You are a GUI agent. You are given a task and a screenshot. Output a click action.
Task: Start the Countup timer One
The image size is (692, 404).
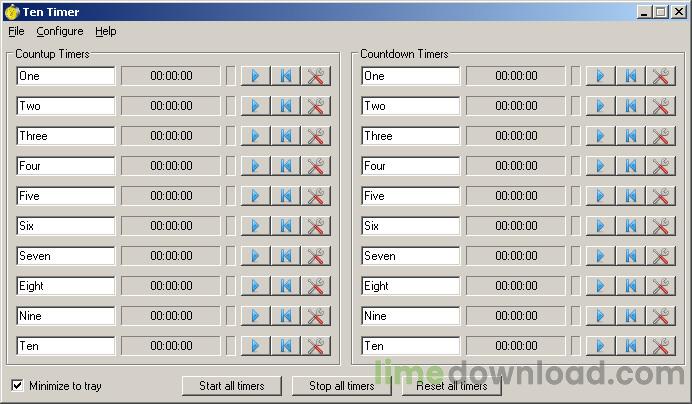[x=256, y=76]
